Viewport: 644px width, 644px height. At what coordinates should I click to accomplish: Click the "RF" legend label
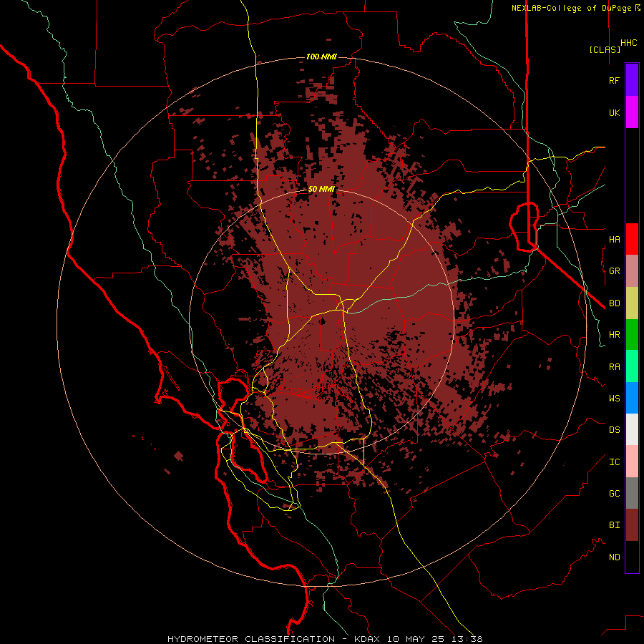point(614,80)
